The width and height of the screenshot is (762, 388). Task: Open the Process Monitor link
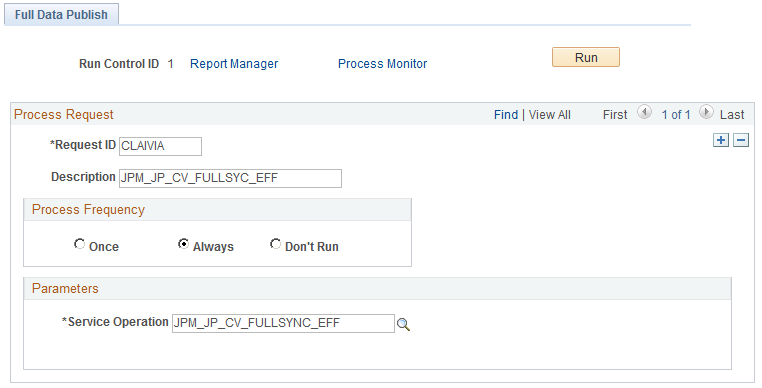[382, 64]
